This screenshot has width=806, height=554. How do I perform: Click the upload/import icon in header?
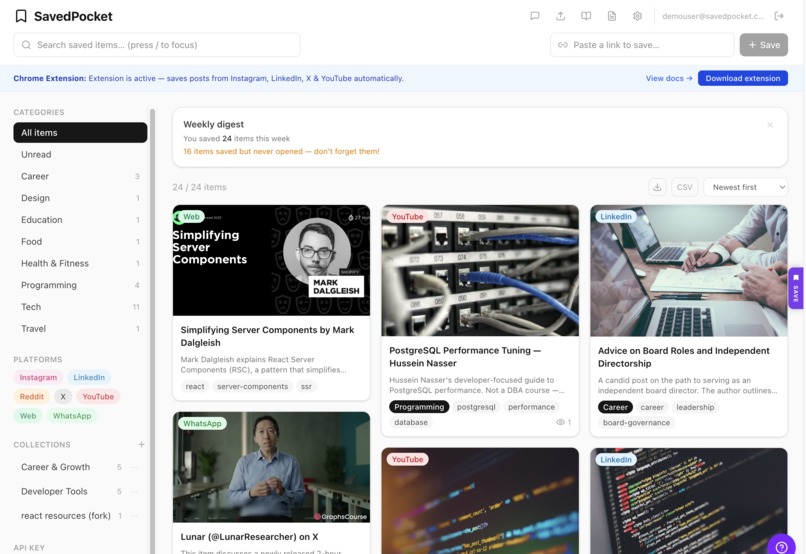point(560,16)
